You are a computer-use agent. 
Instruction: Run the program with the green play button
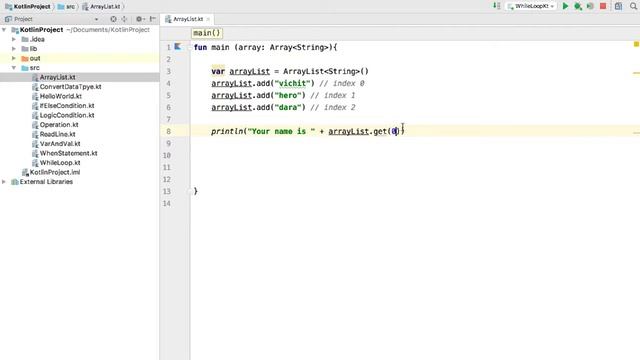pyautogui.click(x=565, y=6)
